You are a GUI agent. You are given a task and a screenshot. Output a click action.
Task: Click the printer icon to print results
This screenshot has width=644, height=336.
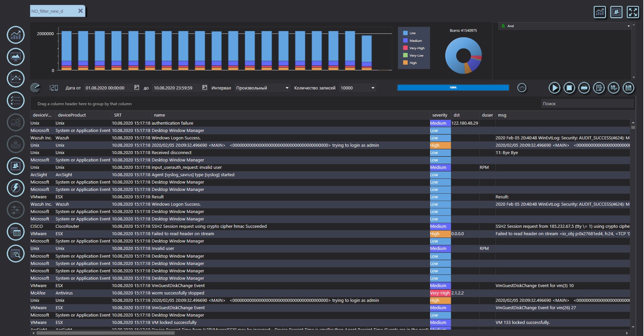pos(584,88)
